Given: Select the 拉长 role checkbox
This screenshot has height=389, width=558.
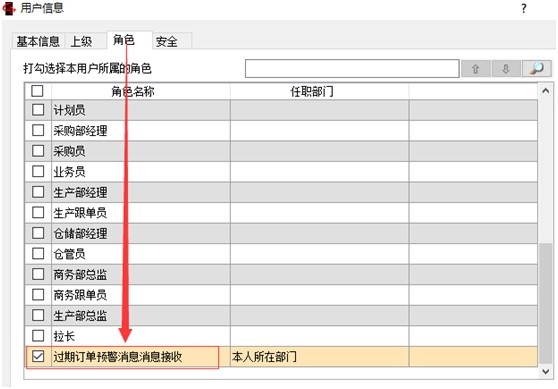Looking at the screenshot, I should point(38,335).
